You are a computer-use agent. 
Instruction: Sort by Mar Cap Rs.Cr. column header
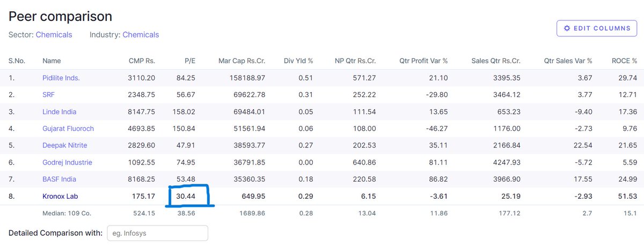click(241, 61)
